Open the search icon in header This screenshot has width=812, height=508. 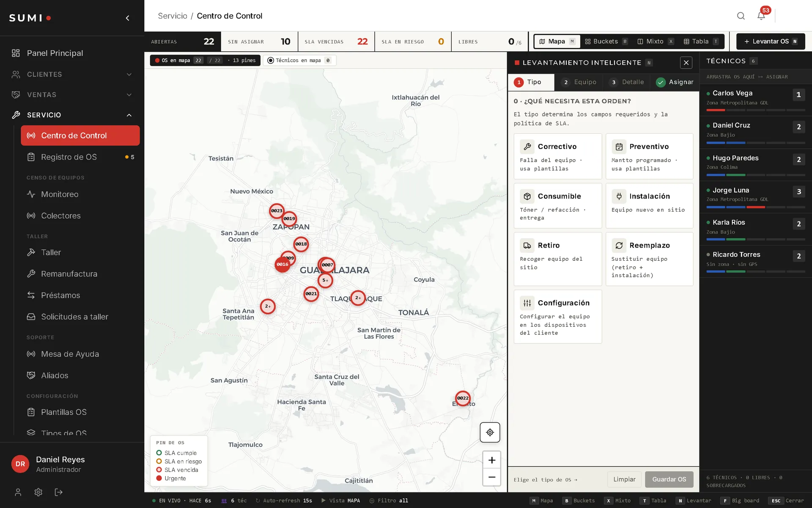click(741, 16)
